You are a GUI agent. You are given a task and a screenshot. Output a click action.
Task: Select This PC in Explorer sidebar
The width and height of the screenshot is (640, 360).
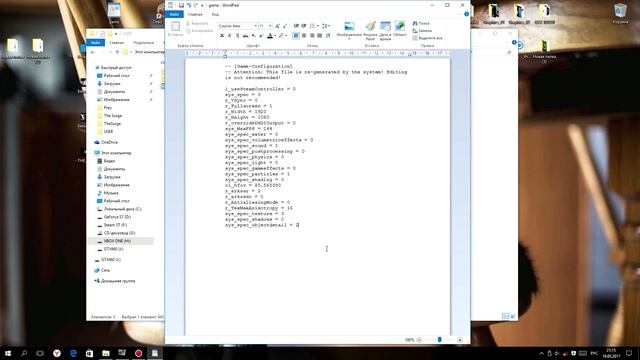click(x=116, y=153)
